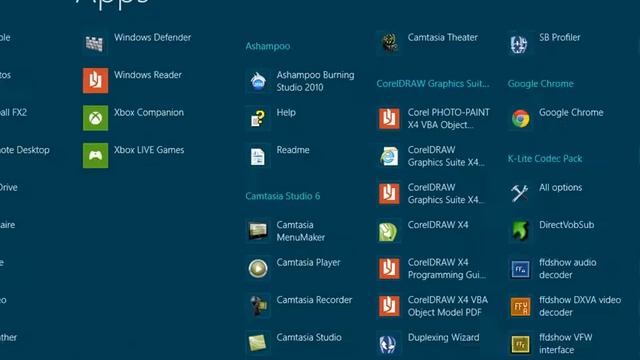Viewport: 640px width, 360px height.
Task: Open the Camtasia Theater icon
Action: pyautogui.click(x=389, y=43)
